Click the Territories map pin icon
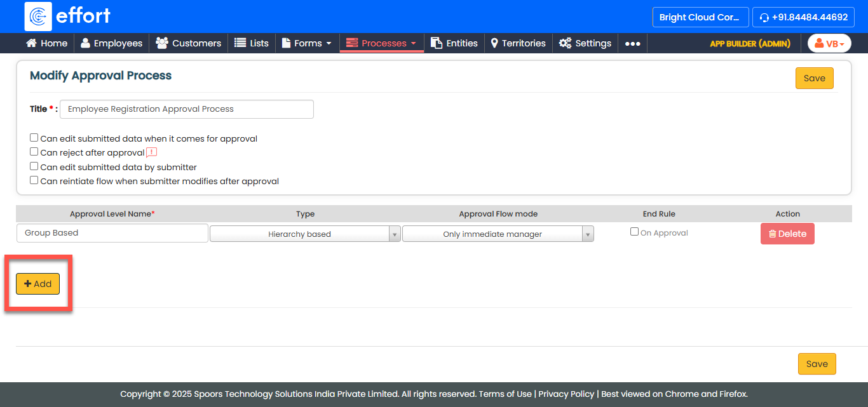The height and width of the screenshot is (407, 868). pos(494,43)
